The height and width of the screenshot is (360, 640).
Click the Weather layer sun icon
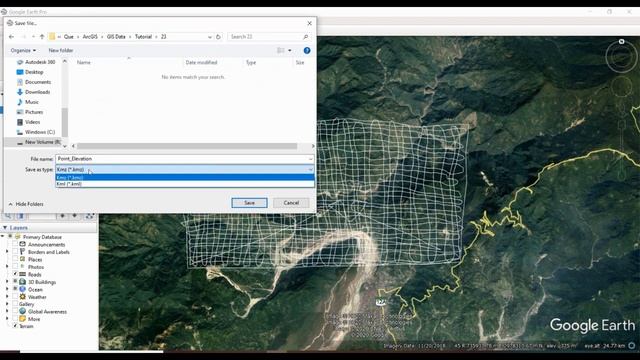[x=22, y=297]
